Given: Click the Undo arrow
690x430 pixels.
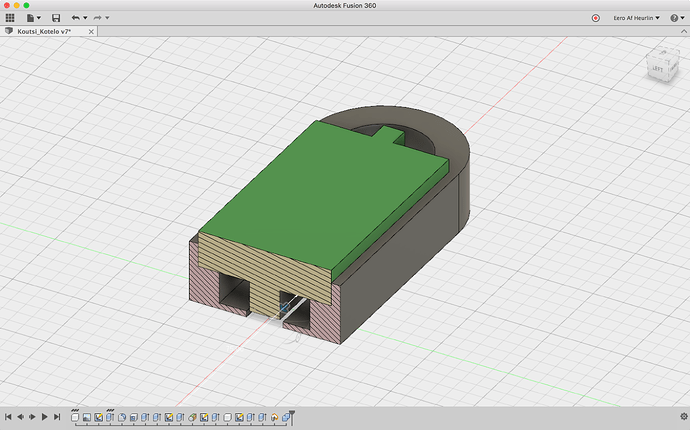Looking at the screenshot, I should (75, 18).
